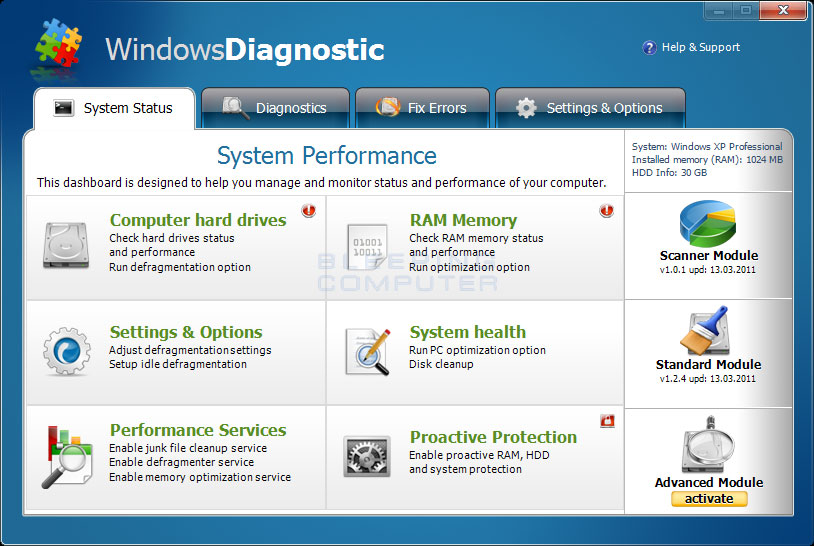814x546 pixels.
Task: Click red alert icon beside RAM Memory
Action: pos(606,210)
